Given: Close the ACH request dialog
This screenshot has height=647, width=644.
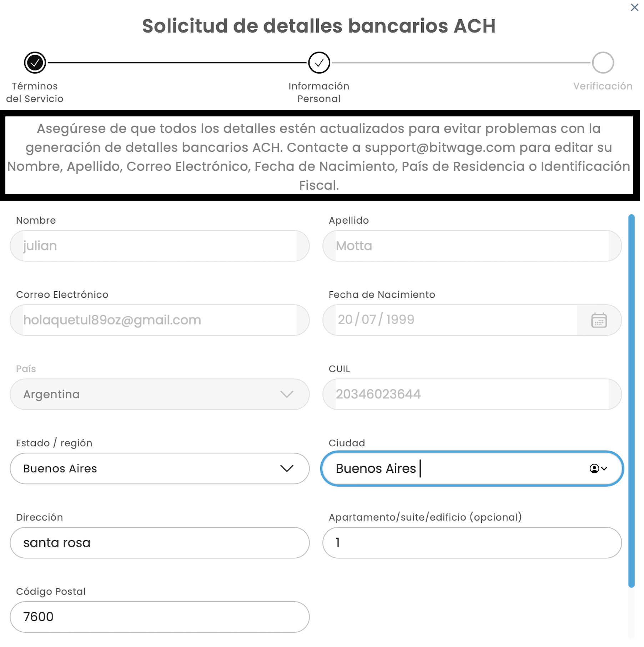Looking at the screenshot, I should click(x=634, y=7).
